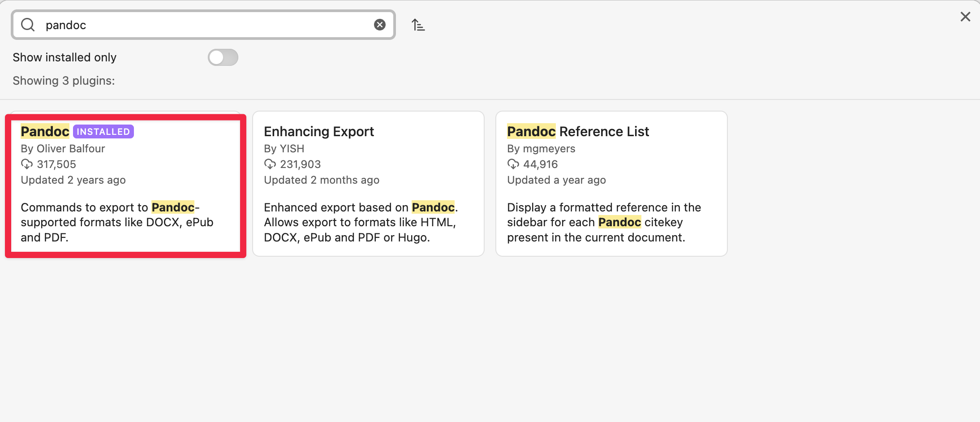
Task: Click the search magnifier icon
Action: [x=28, y=25]
